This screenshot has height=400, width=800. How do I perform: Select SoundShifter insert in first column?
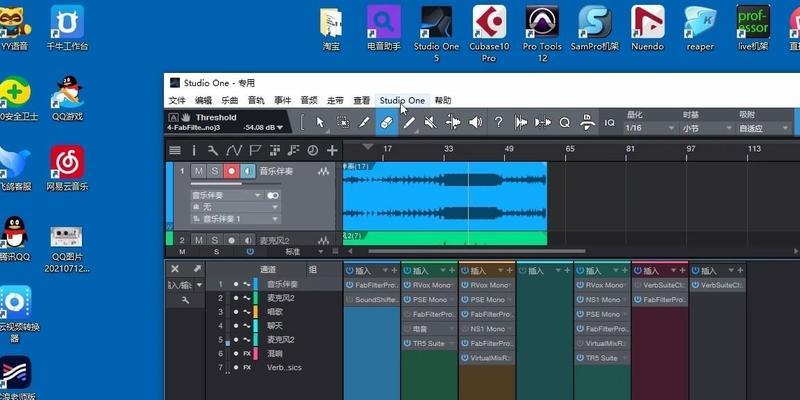click(372, 299)
